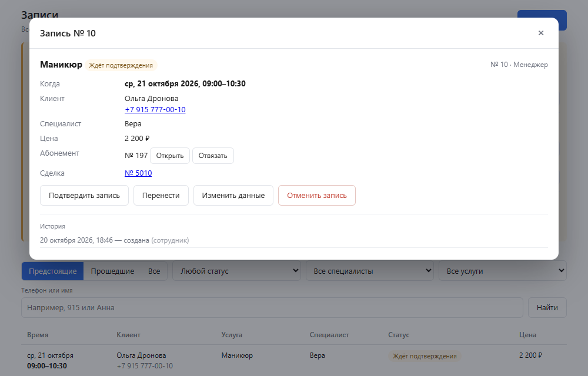Click the Статус column header
This screenshot has width=588, height=376.
pos(399,335)
